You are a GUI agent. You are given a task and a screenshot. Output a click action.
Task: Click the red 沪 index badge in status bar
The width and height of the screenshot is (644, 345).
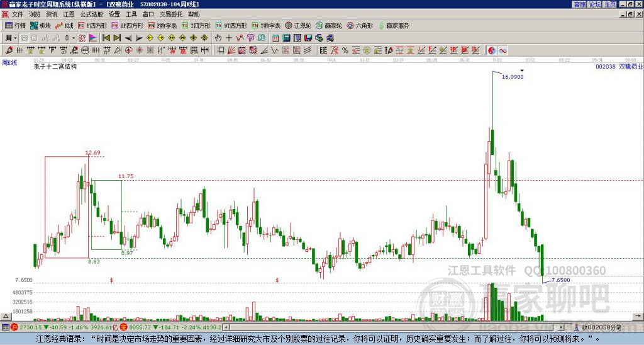14,327
